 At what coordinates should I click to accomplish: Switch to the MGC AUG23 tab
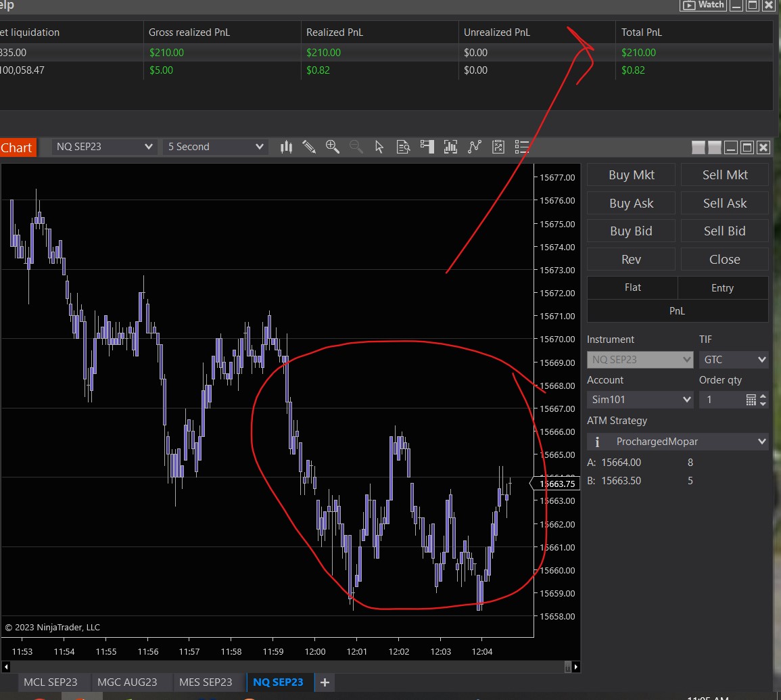127,682
